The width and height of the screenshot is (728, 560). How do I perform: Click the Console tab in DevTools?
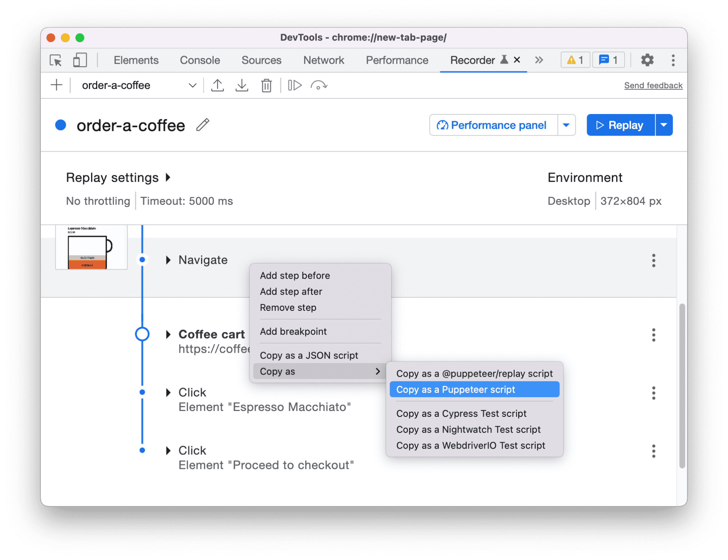click(200, 59)
